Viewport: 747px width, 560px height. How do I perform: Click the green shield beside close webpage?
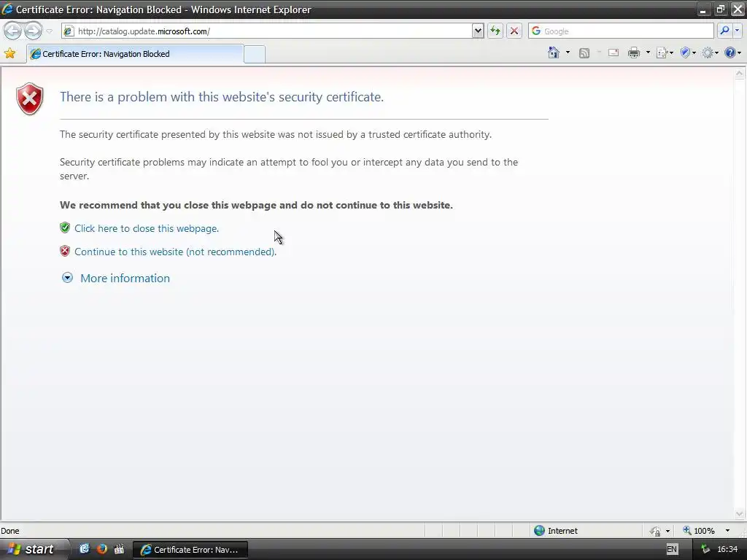(x=65, y=227)
